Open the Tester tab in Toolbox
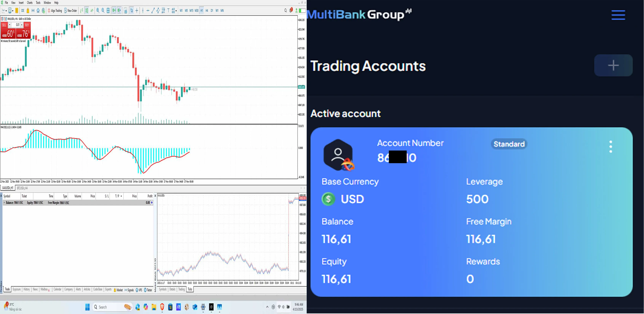 [148, 290]
